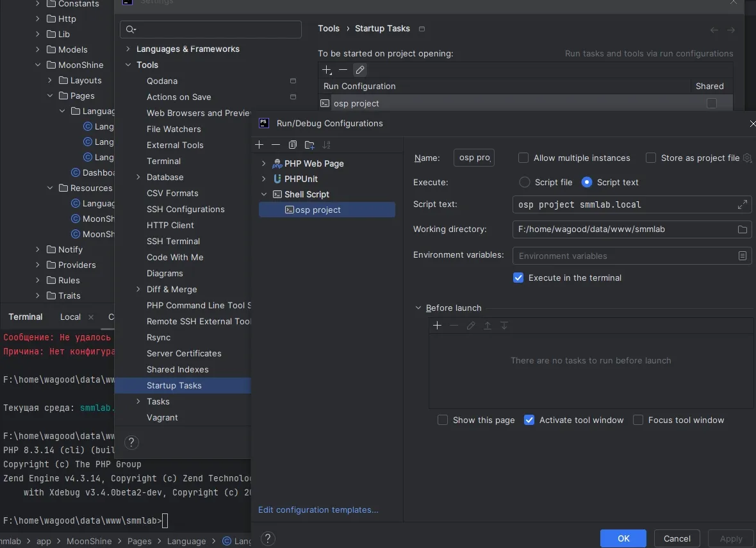This screenshot has width=756, height=548.
Task: Collapse the Before launch section
Action: pos(418,308)
